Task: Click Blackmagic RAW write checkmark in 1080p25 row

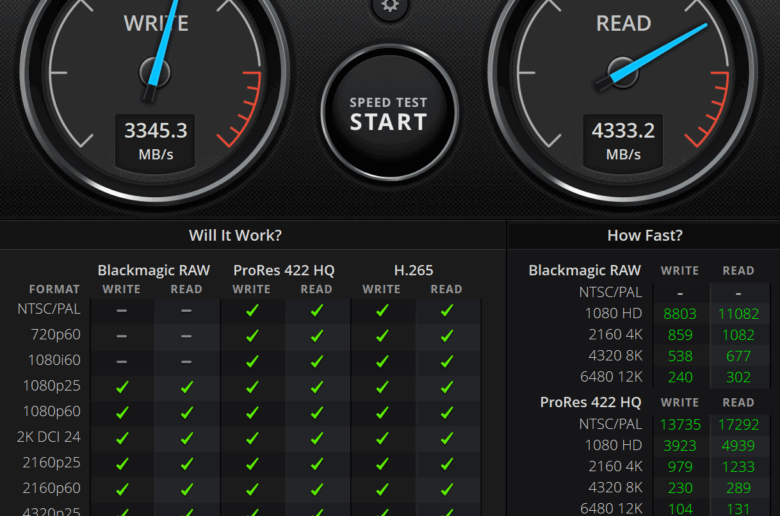Action: 122,387
